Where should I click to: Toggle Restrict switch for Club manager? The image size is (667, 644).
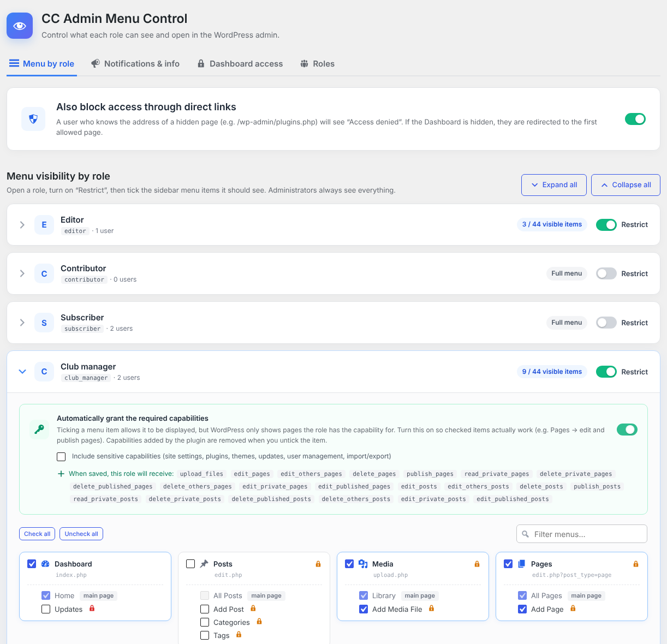pos(606,372)
